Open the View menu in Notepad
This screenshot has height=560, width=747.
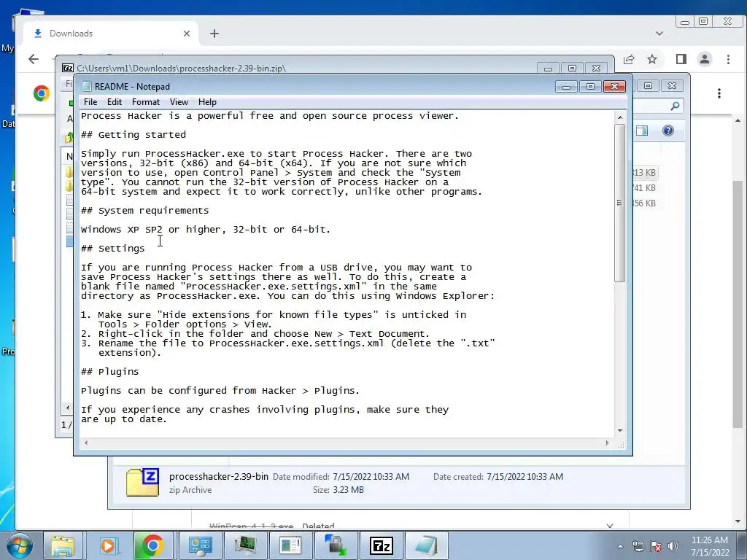[x=179, y=102]
